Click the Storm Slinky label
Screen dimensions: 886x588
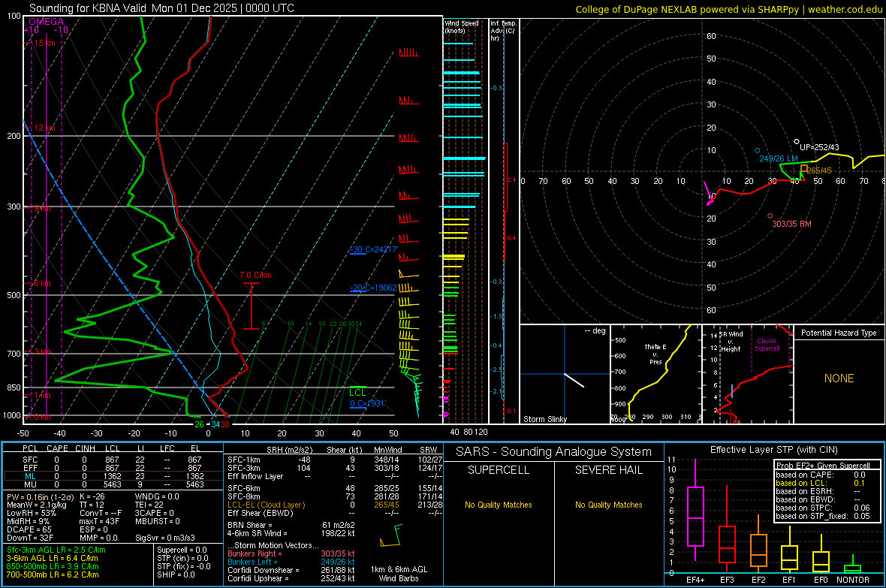(544, 419)
